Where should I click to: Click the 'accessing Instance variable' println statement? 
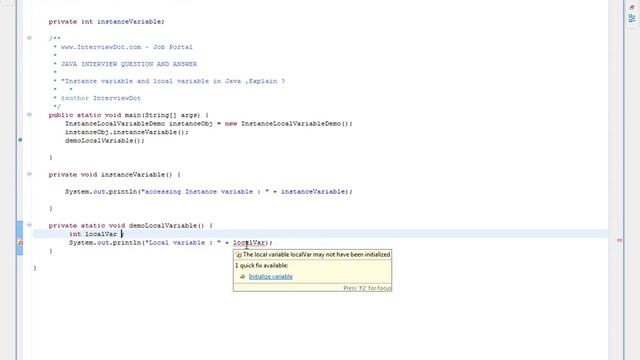pos(209,192)
